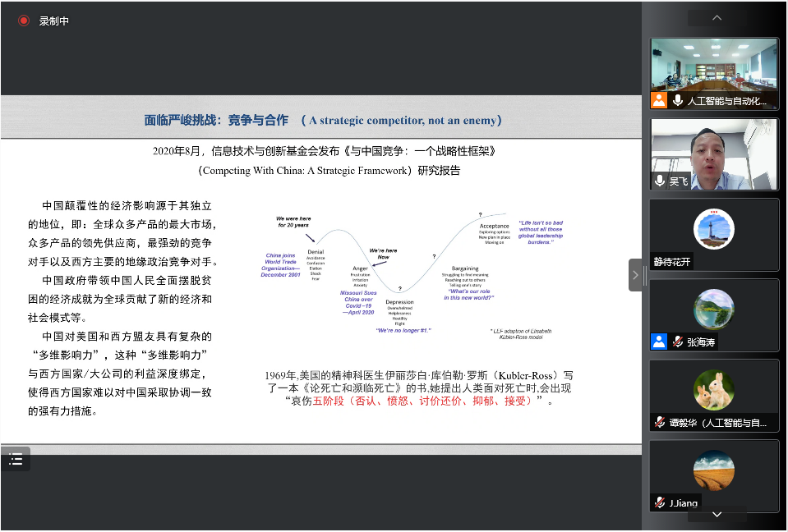The height and width of the screenshot is (532, 788).
Task: Click microphone icon beside 吴飞
Action: click(x=660, y=181)
